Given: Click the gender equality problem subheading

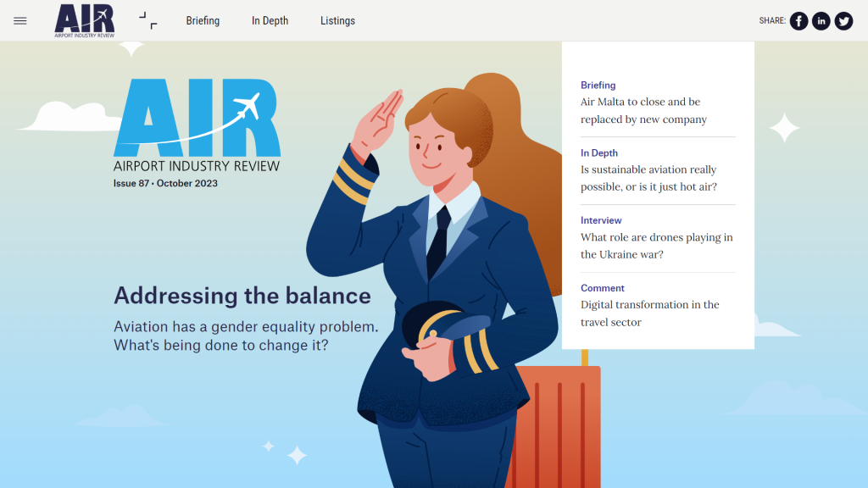Looking at the screenshot, I should coord(246,335).
